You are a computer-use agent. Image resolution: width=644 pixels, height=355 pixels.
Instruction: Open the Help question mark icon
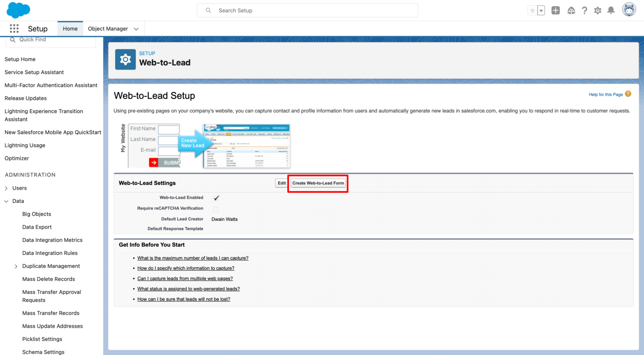pos(584,10)
